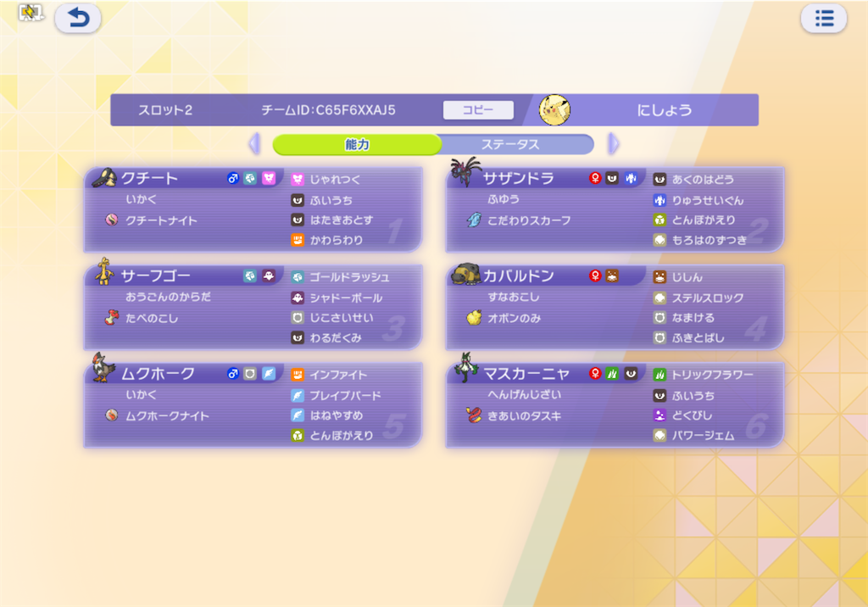Image resolution: width=868 pixels, height=607 pixels.
Task: Select move トリックフラワー
Action: point(712,375)
